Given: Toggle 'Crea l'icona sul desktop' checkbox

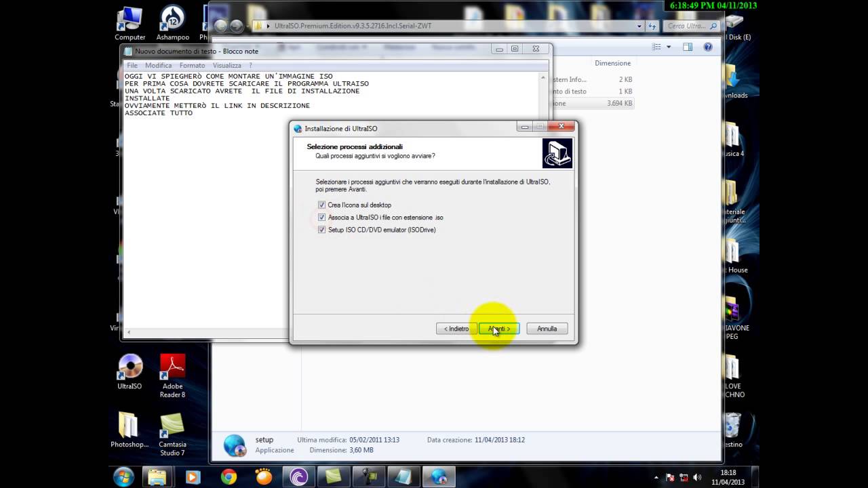Looking at the screenshot, I should click(x=321, y=205).
